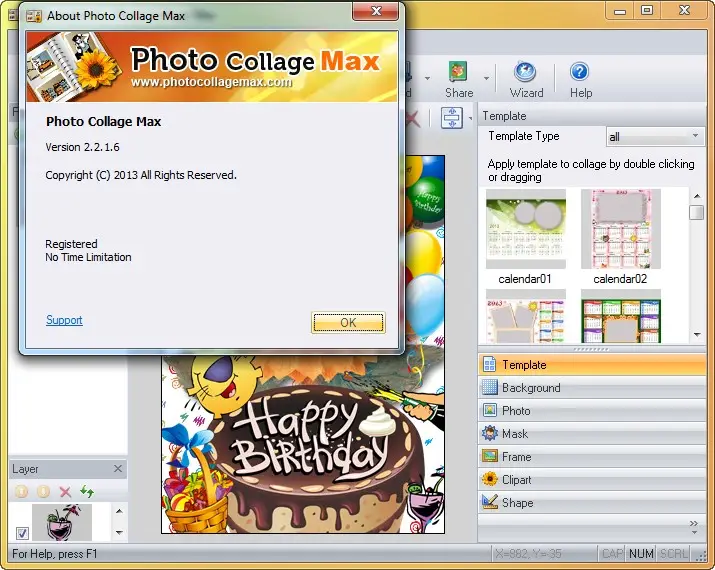715x570 pixels.
Task: Click the Photo tab picture icon
Action: 489,410
